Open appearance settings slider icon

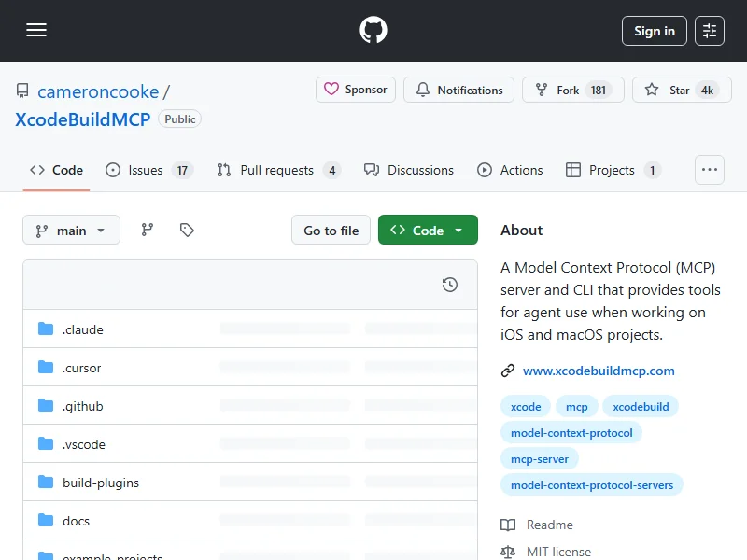coord(710,31)
